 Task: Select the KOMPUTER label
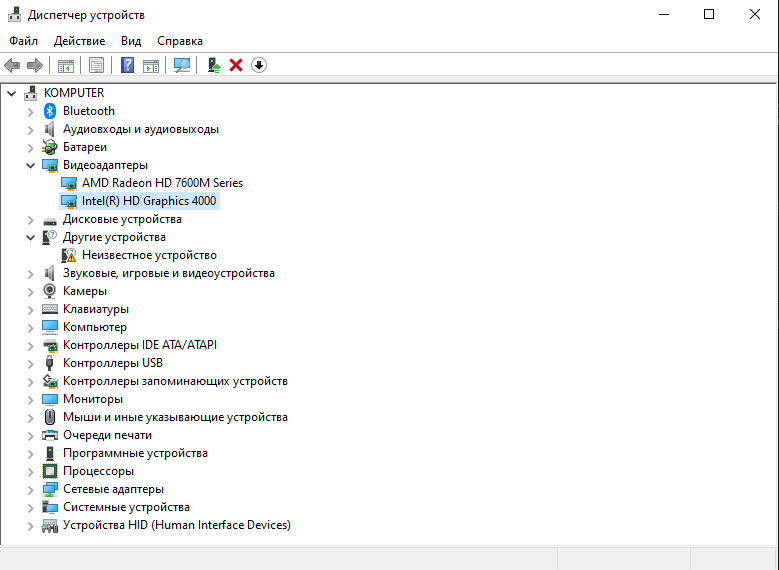point(74,93)
